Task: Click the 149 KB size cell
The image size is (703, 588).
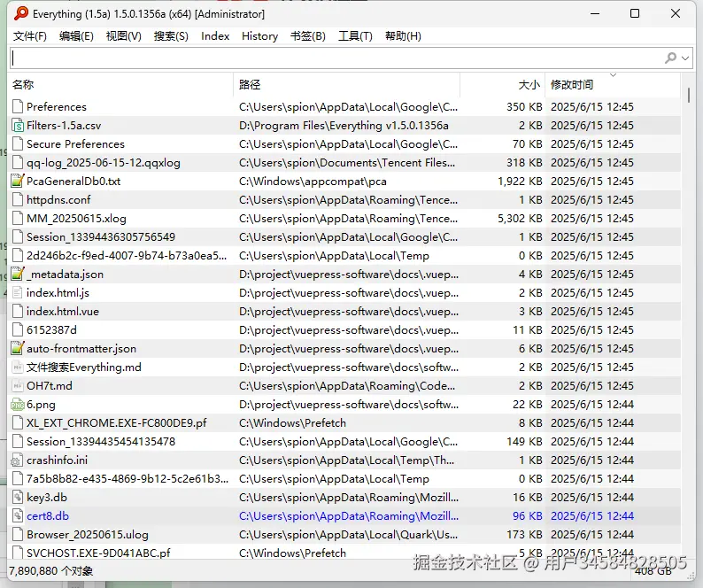Action: (524, 442)
